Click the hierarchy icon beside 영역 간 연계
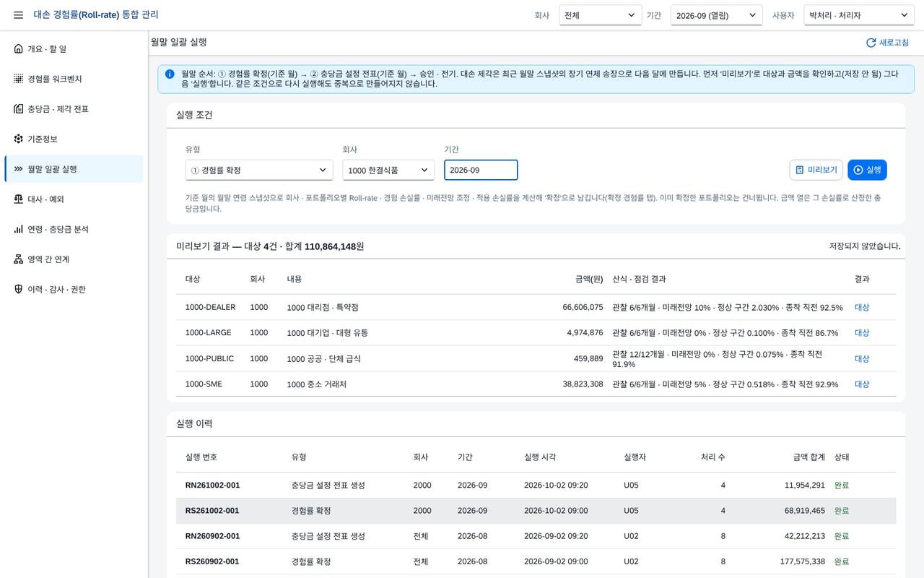The height and width of the screenshot is (578, 924). point(19,259)
